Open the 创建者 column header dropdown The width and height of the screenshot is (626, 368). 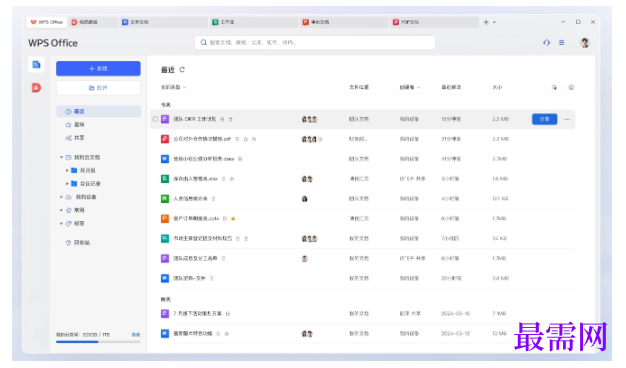pos(410,87)
